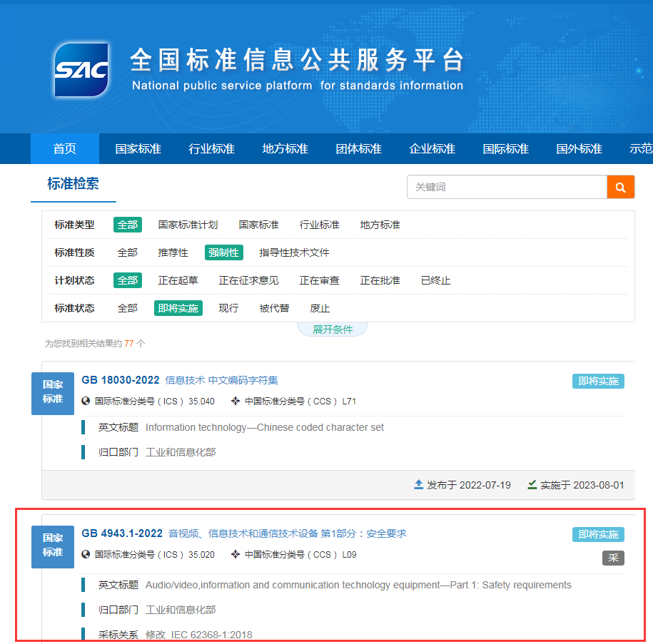Open 国外标准 in the navigation bar
The height and width of the screenshot is (644, 653).
point(579,148)
